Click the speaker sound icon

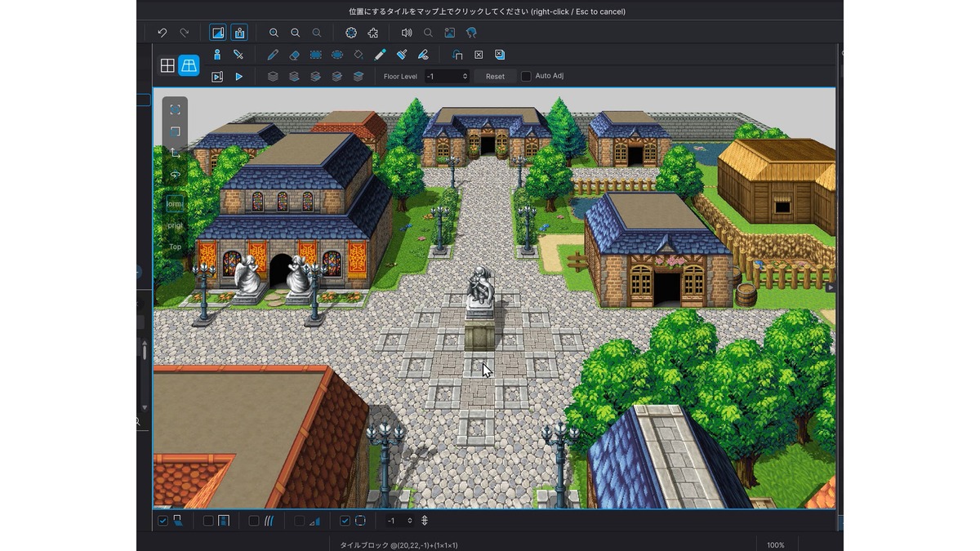[x=407, y=33]
